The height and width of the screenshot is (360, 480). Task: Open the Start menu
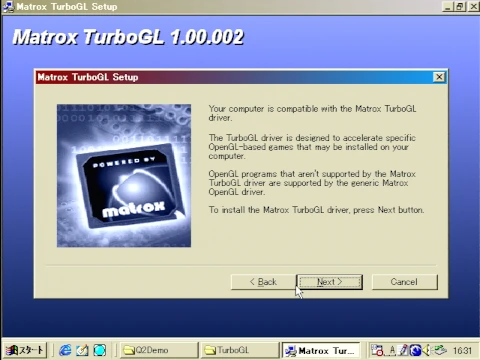coord(25,350)
